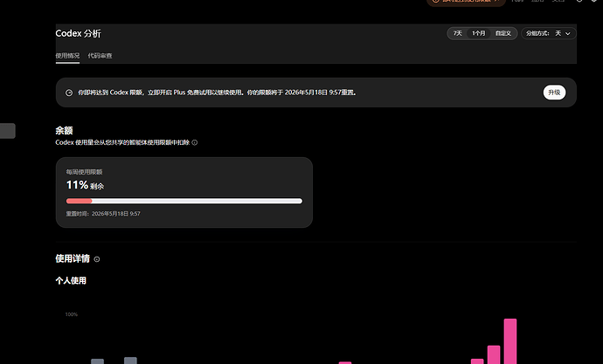Click the 11% 剩余 value
Screen dimensions: 603x364
(x=85, y=185)
